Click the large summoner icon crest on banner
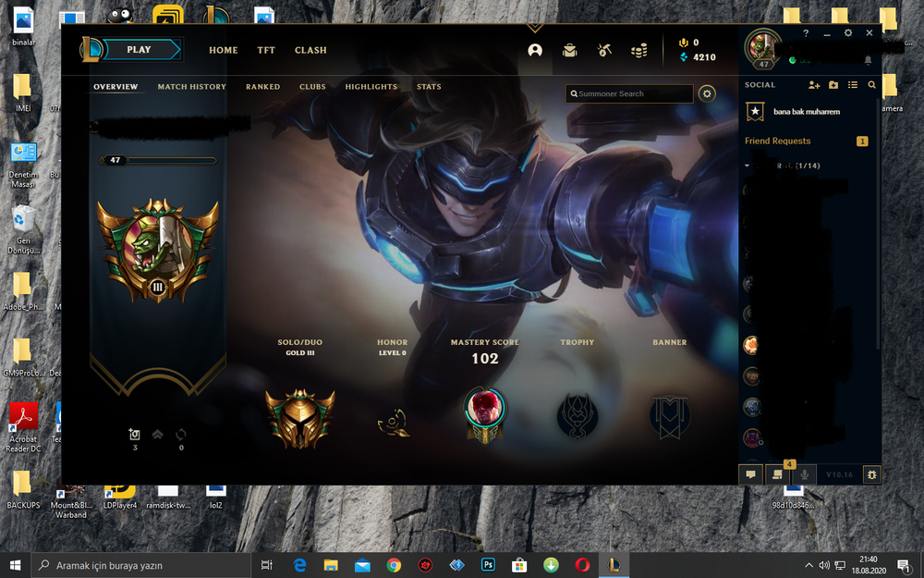The width and height of the screenshot is (924, 578). [157, 252]
